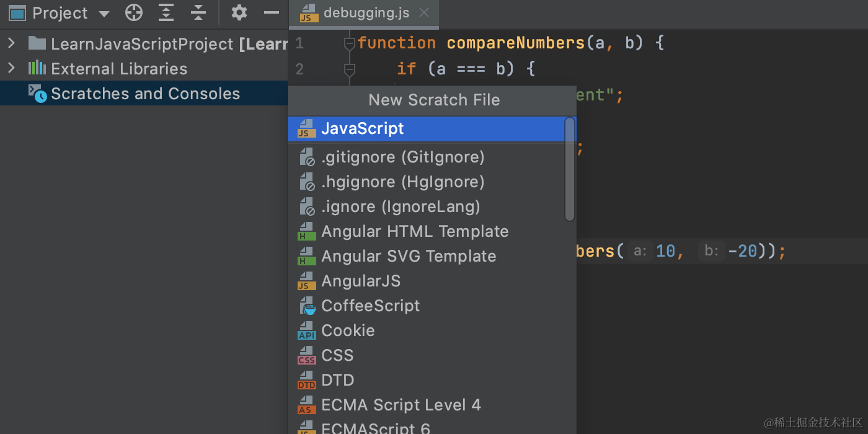This screenshot has width=868, height=434.
Task: Click the External Libraries bar-chart icon
Action: click(x=37, y=68)
